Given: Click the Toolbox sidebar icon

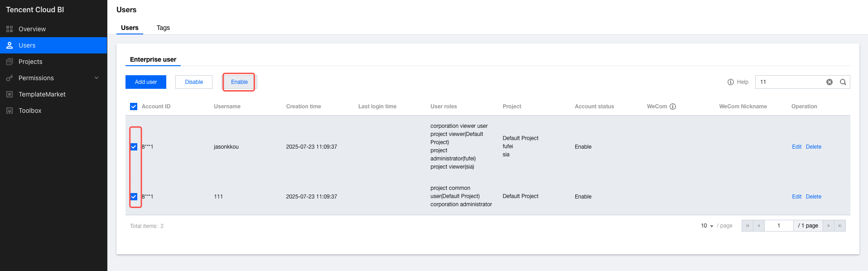Looking at the screenshot, I should (x=10, y=111).
